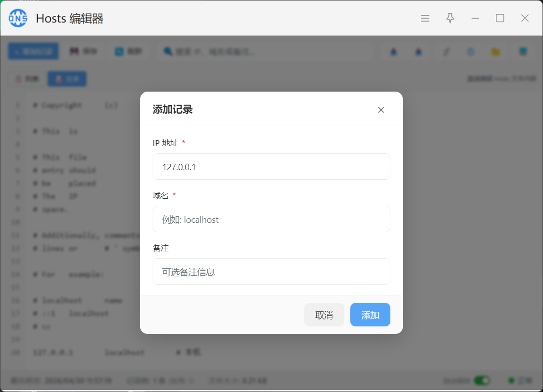Open the hamburger menu in the title bar

click(x=425, y=19)
